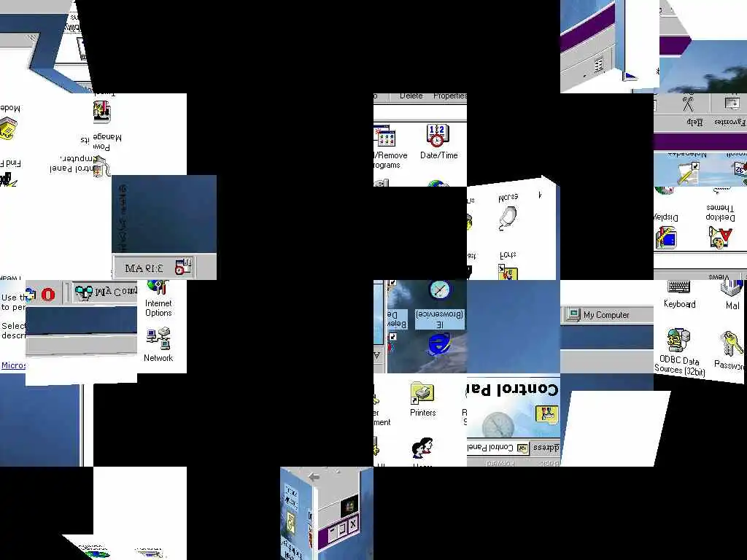The height and width of the screenshot is (560, 747).
Task: Open the upside-down Display icon
Action: (x=665, y=231)
